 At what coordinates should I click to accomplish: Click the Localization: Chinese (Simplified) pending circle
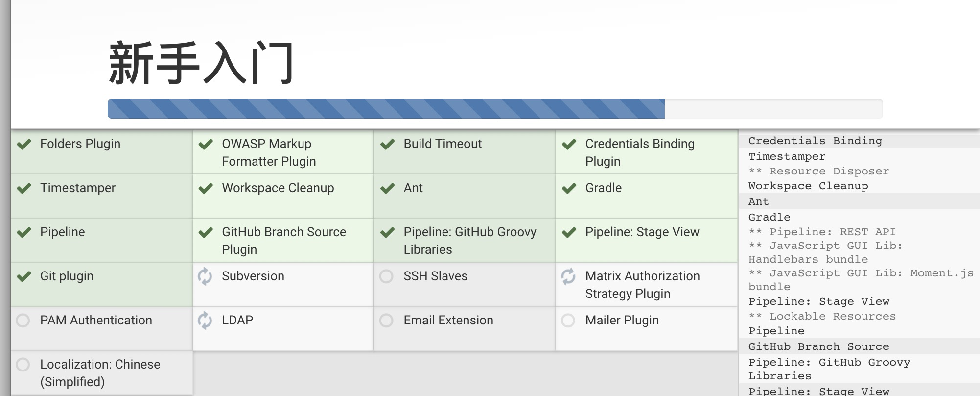point(23,365)
